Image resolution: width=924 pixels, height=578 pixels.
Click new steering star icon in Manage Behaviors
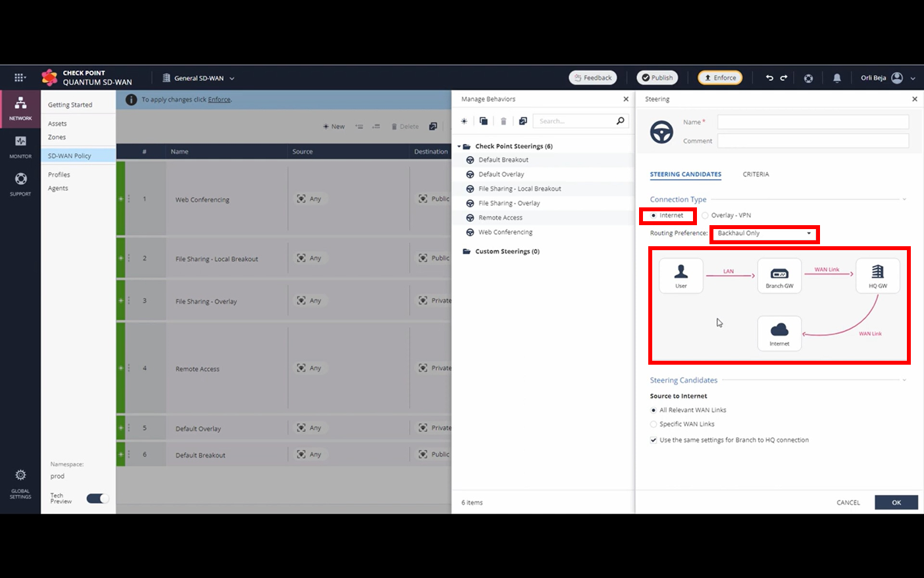[464, 121]
